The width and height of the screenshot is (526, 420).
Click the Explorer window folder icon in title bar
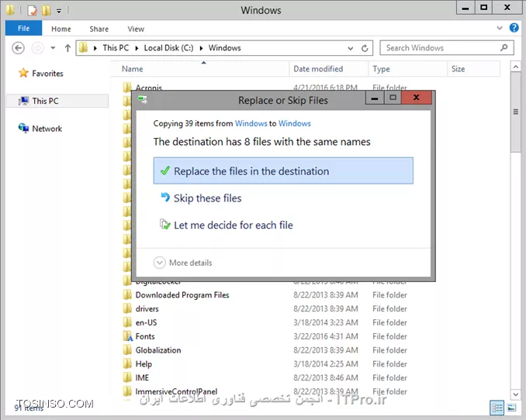10,10
